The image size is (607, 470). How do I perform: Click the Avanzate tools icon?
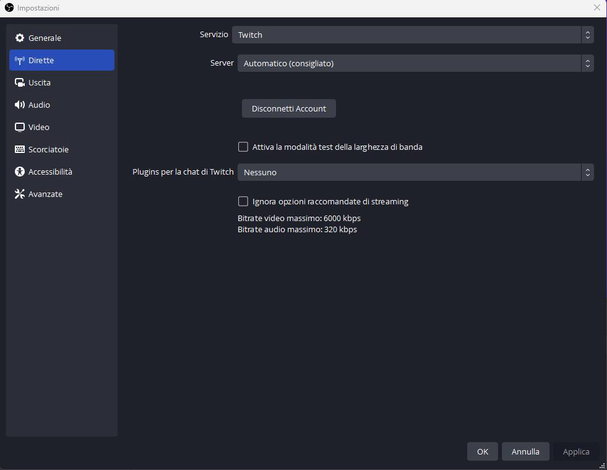(x=19, y=194)
